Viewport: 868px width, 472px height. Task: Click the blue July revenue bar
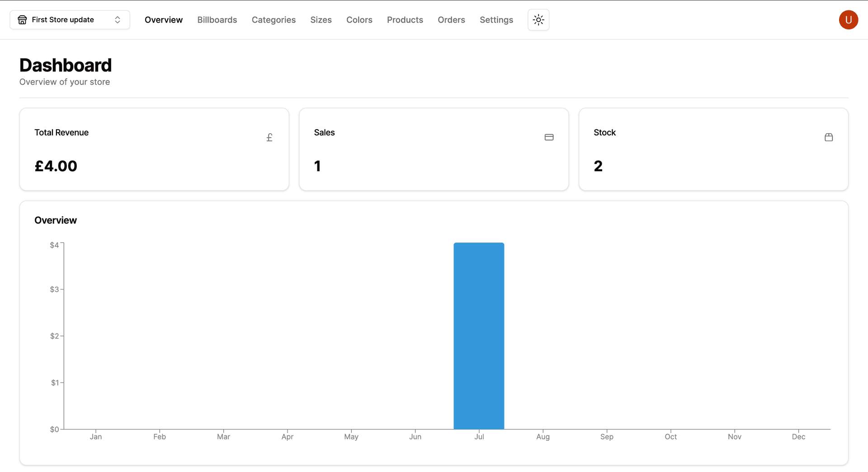tap(479, 334)
